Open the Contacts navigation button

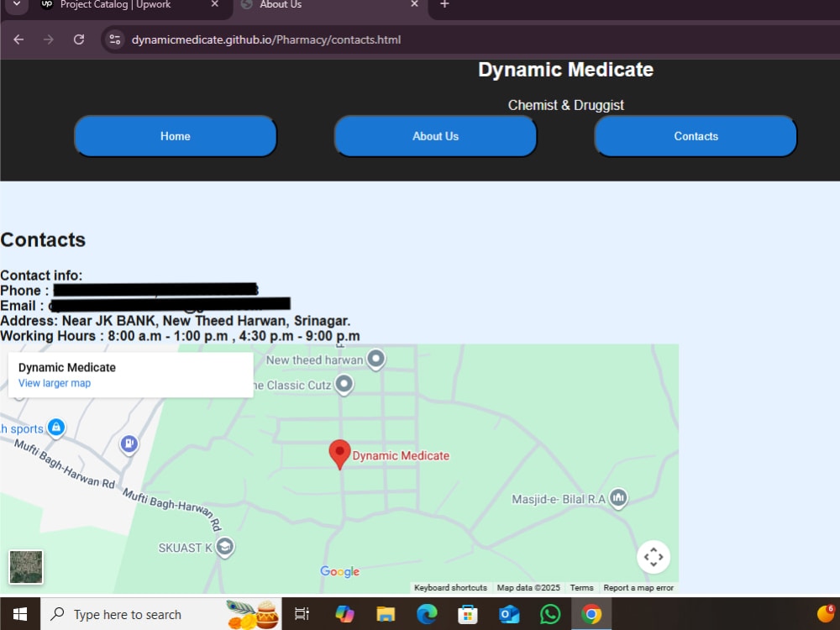696,136
